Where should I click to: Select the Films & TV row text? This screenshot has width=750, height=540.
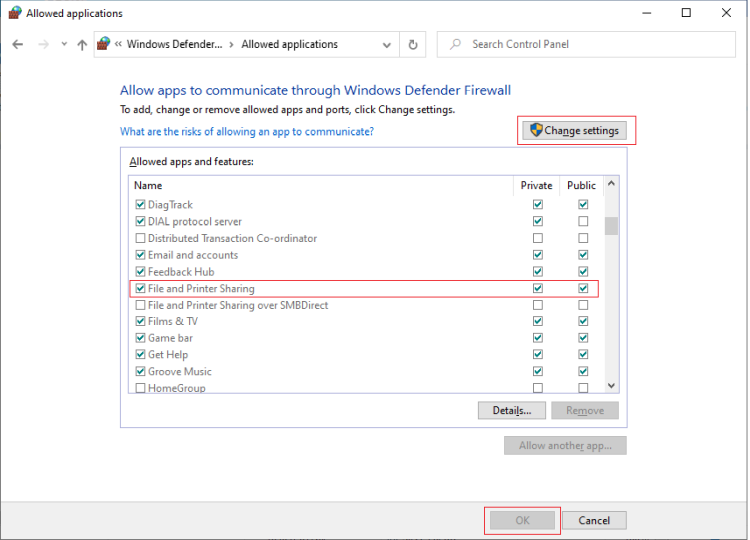pyautogui.click(x=173, y=321)
